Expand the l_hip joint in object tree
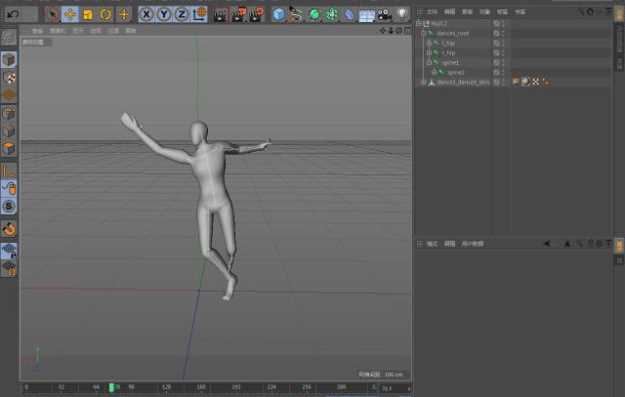This screenshot has height=397, width=625. pyautogui.click(x=429, y=43)
